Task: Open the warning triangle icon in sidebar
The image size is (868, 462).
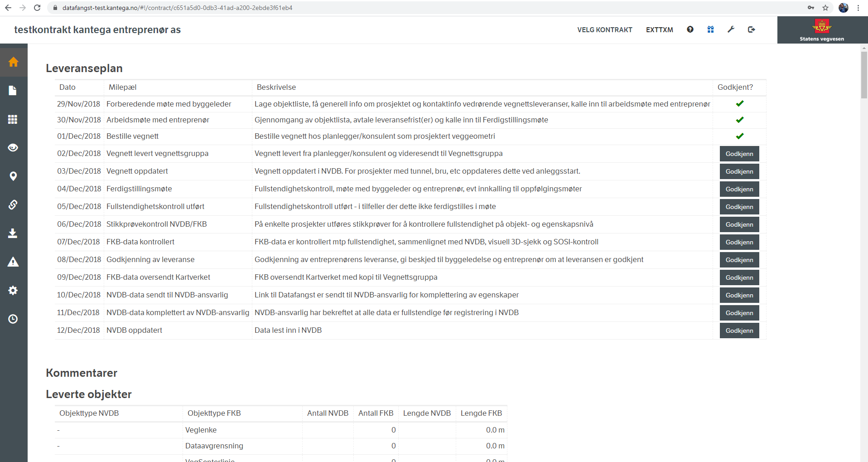Action: (x=13, y=262)
